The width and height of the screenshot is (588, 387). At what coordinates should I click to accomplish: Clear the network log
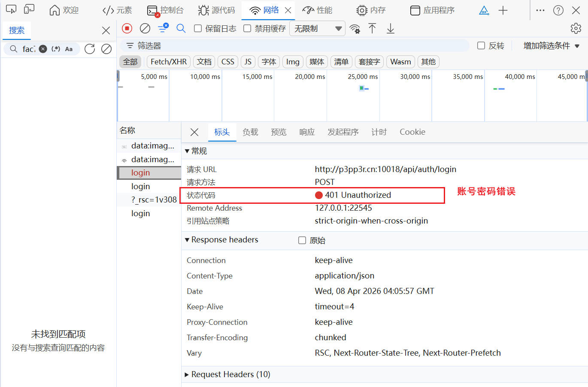click(145, 28)
